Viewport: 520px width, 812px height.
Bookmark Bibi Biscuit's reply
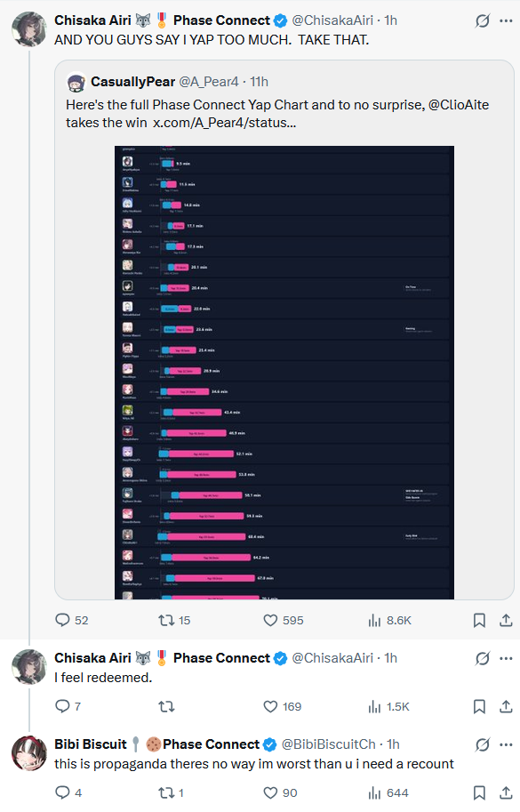479,792
